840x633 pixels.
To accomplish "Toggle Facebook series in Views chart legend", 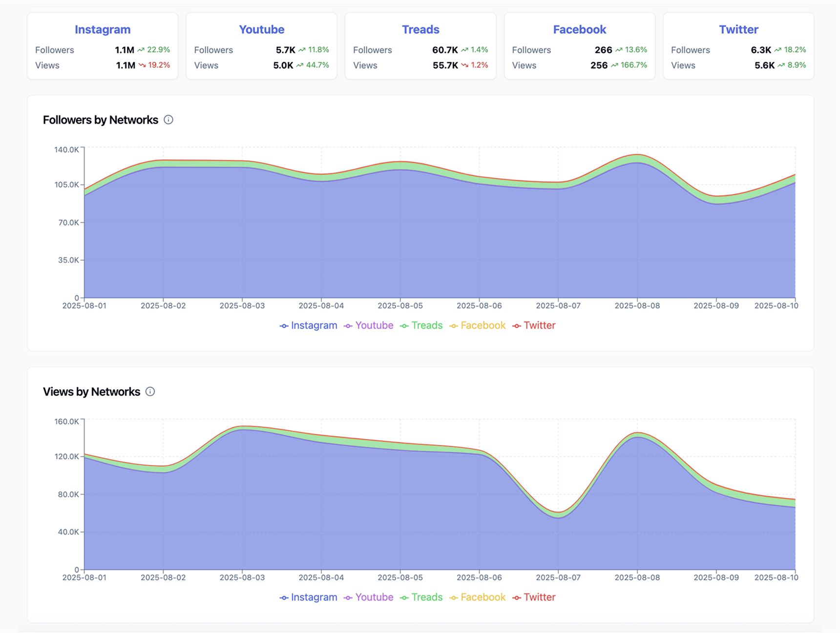I will point(477,597).
